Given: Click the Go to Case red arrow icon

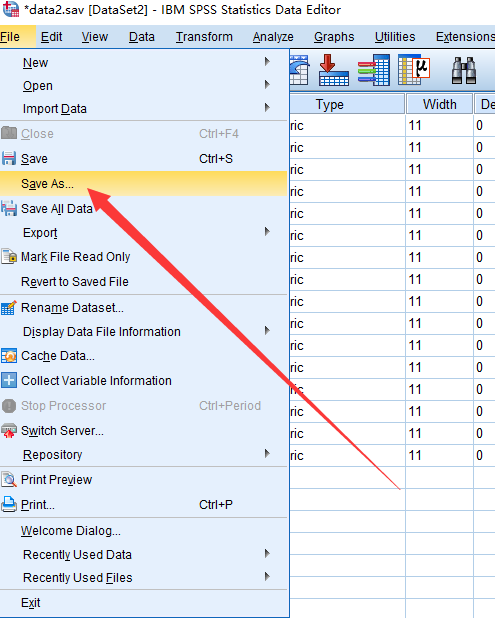Looking at the screenshot, I should (x=333, y=70).
